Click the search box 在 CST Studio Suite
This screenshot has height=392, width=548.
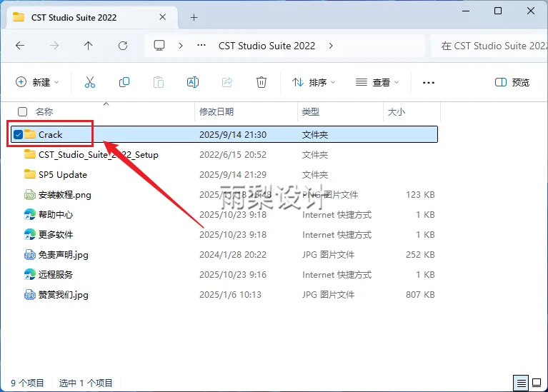tap(489, 46)
